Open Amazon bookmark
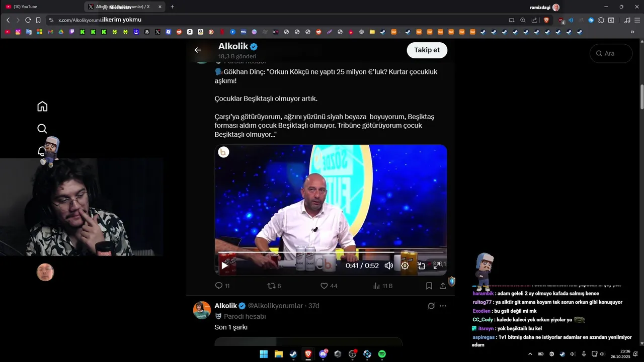Viewport: 644px width, 362px height. [200, 32]
